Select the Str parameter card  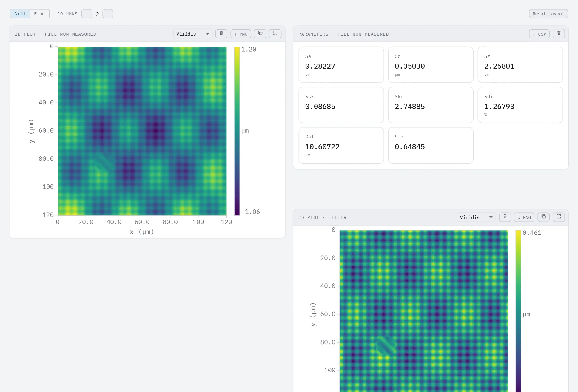tap(431, 145)
